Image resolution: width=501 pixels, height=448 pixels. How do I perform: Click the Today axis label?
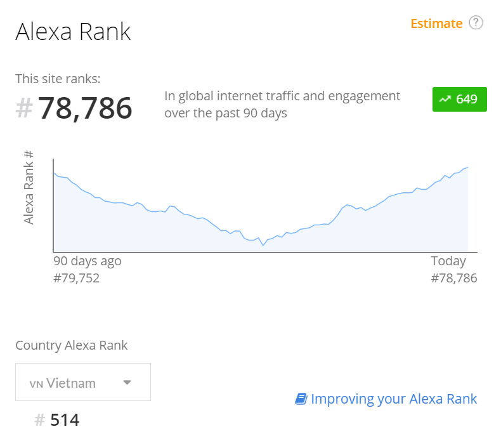(x=448, y=261)
